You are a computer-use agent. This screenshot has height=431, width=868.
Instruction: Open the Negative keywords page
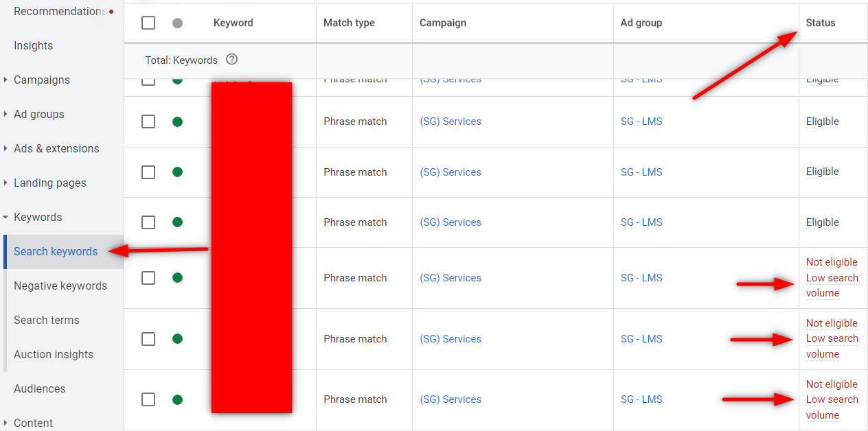[60, 286]
